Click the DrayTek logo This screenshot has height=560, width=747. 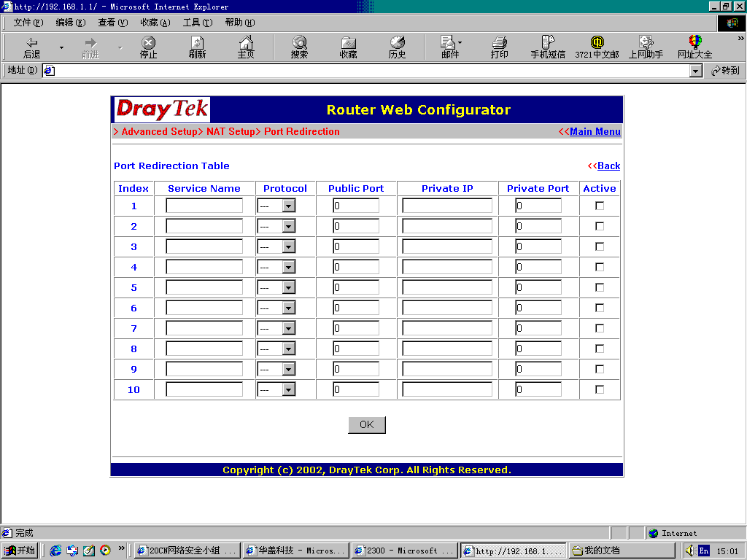coord(162,109)
